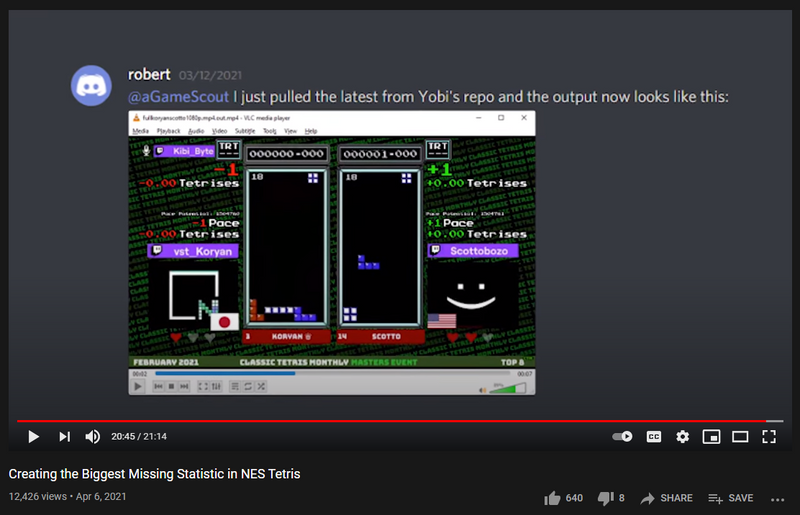Click the VLC cone title icon
Image resolution: width=800 pixels, height=515 pixels.
click(x=136, y=118)
